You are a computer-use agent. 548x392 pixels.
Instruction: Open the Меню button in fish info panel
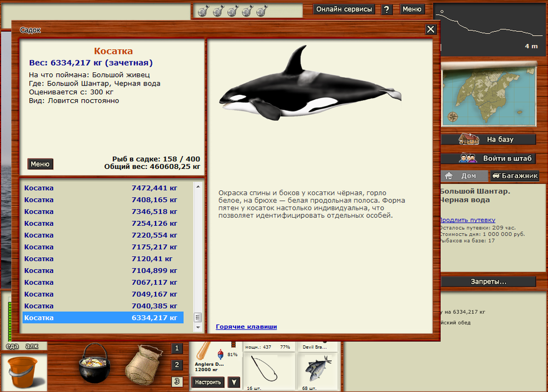pos(40,164)
